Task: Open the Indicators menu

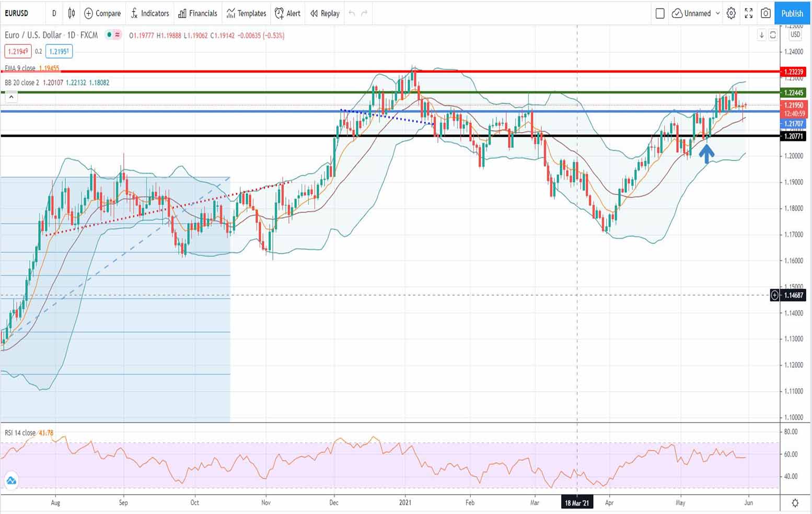Action: [149, 13]
